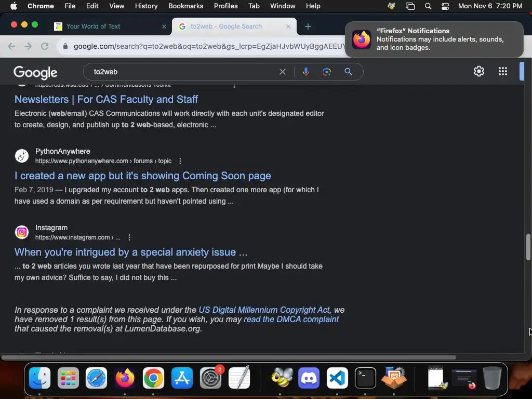Viewport: 532px width, 399px height.
Task: Go forward in Chrome
Action: [x=28, y=46]
